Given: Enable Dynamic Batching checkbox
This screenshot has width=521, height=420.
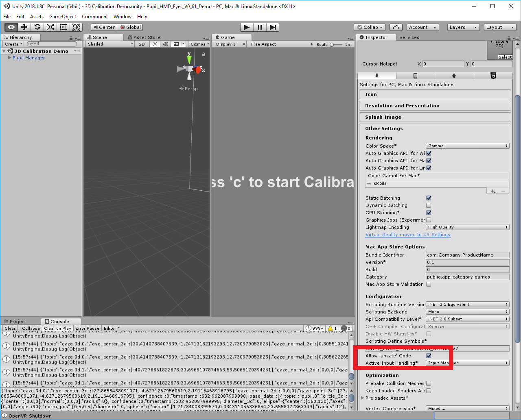Looking at the screenshot, I should pos(429,205).
